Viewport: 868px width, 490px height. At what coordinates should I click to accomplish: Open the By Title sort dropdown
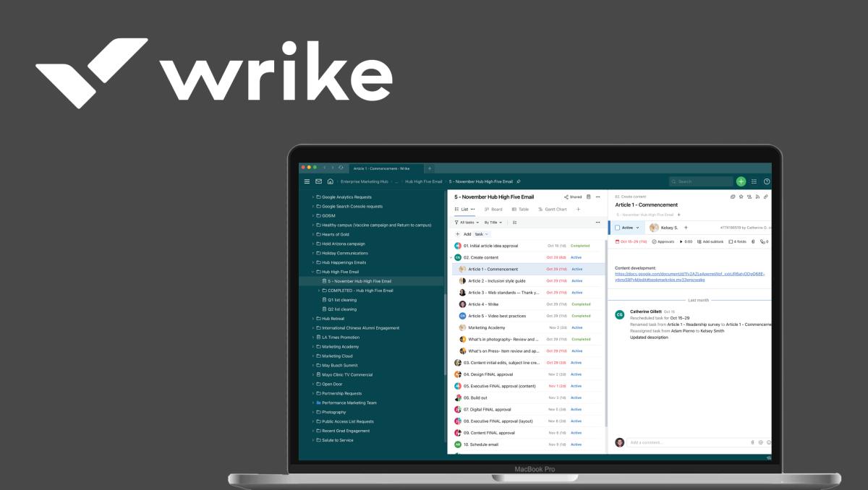(x=492, y=223)
